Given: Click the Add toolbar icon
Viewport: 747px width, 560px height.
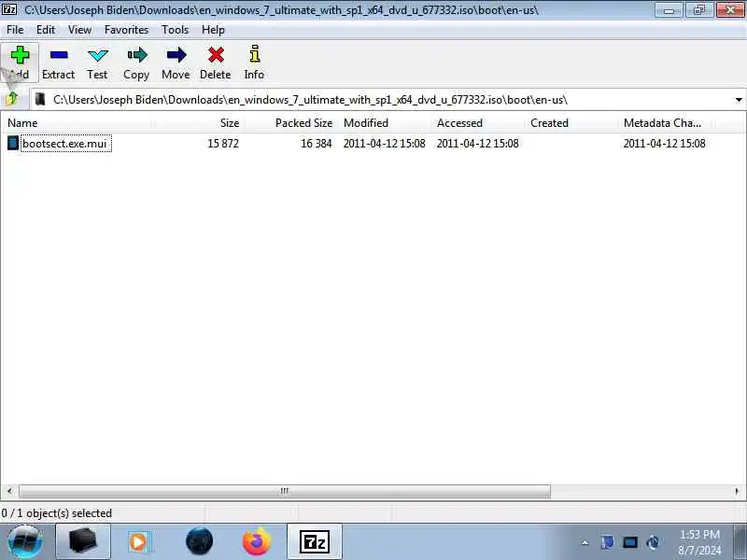Looking at the screenshot, I should click(20, 63).
